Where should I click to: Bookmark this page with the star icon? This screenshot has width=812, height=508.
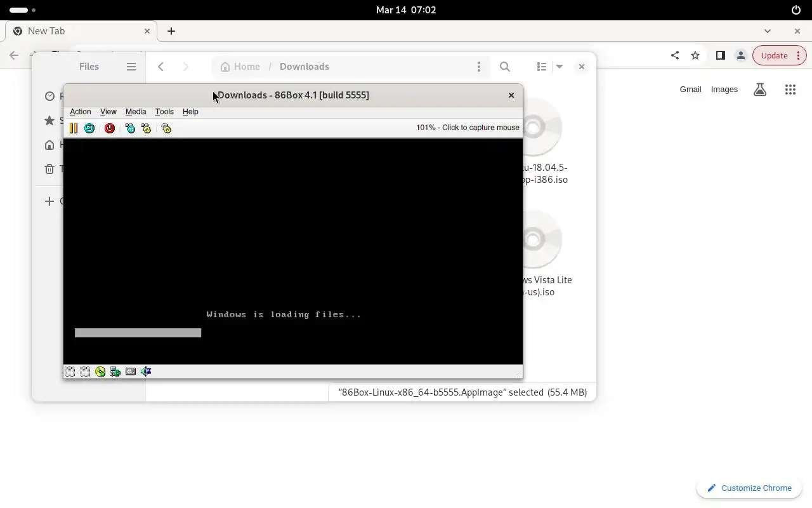click(x=695, y=55)
